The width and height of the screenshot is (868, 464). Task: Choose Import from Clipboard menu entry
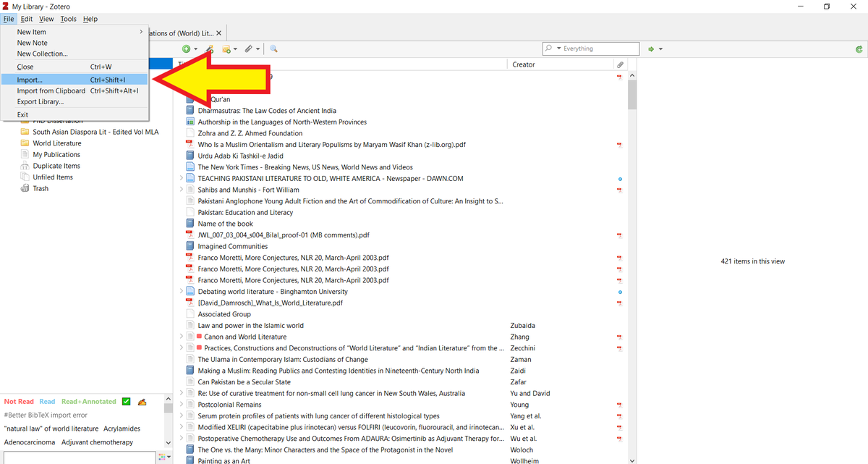point(75,90)
